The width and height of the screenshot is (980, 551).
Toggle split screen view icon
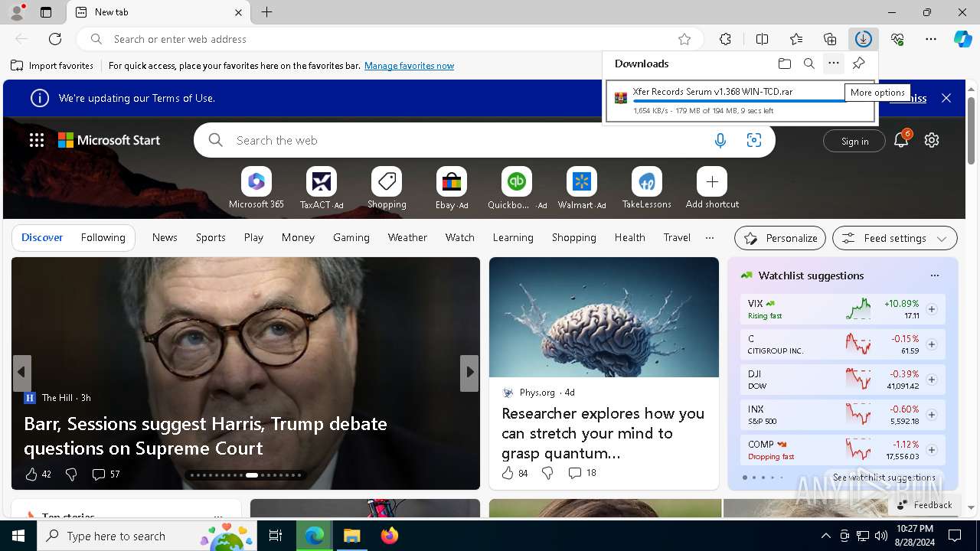762,39
